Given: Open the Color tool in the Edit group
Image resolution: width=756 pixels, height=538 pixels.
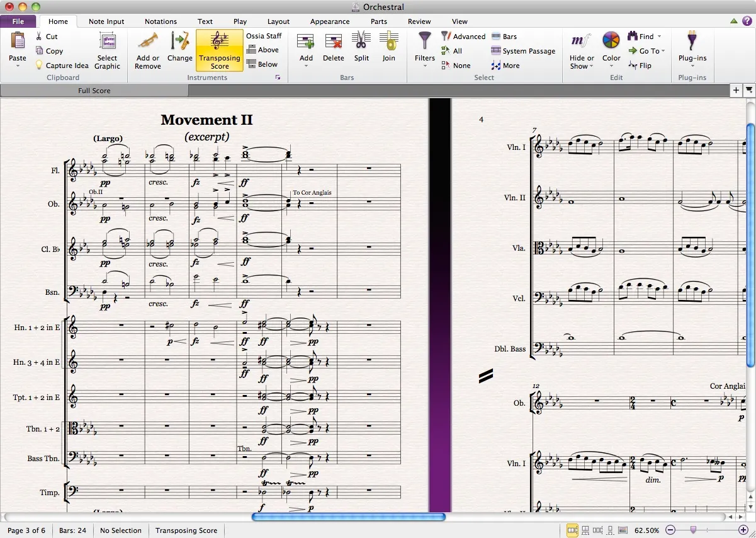Looking at the screenshot, I should click(610, 50).
